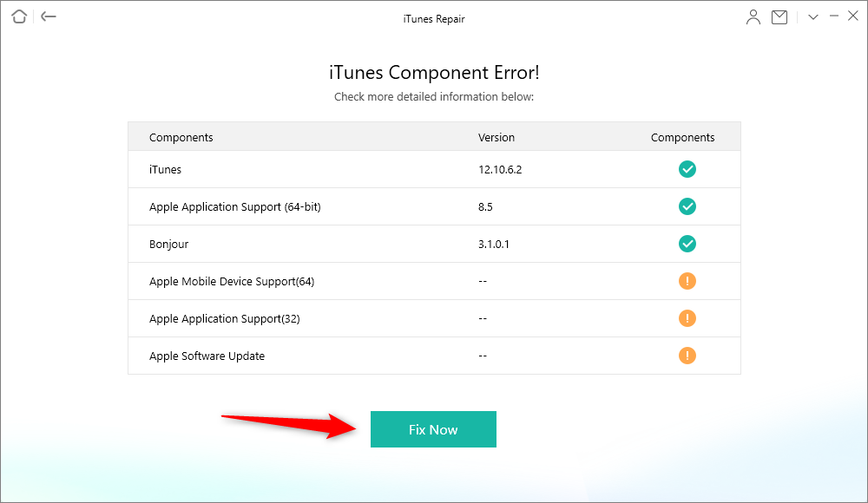Screen dimensions: 868x503
Task: Click the green check icon for Bonjour
Action: pos(687,244)
